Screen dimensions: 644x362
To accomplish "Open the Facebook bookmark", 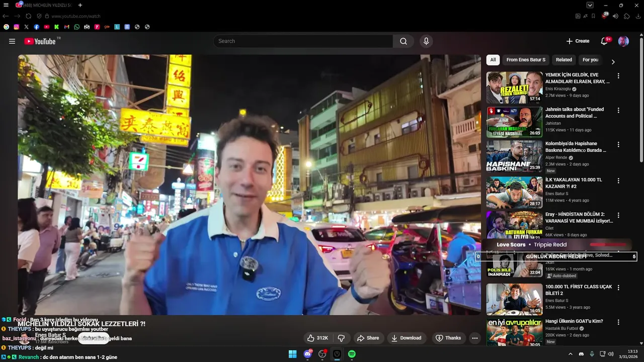I will pyautogui.click(x=36, y=27).
